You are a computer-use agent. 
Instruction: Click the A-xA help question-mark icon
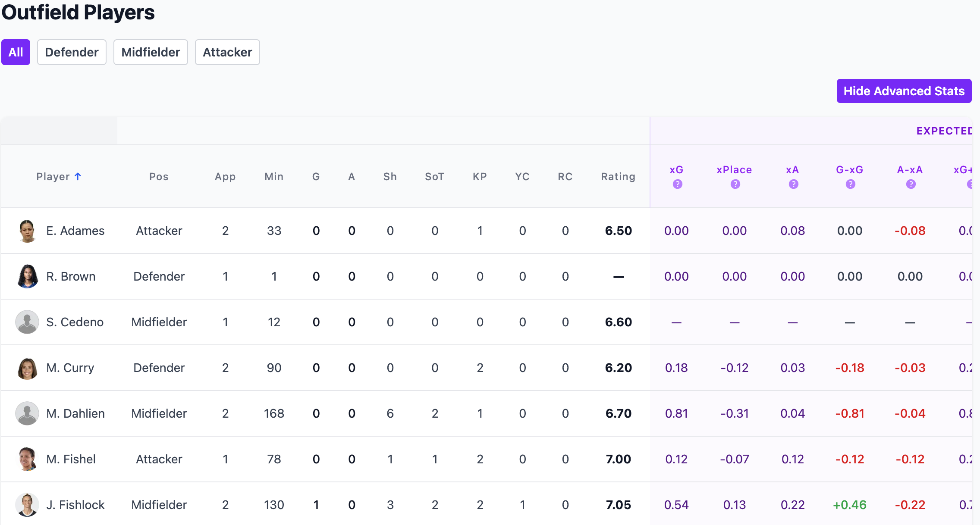pyautogui.click(x=911, y=184)
